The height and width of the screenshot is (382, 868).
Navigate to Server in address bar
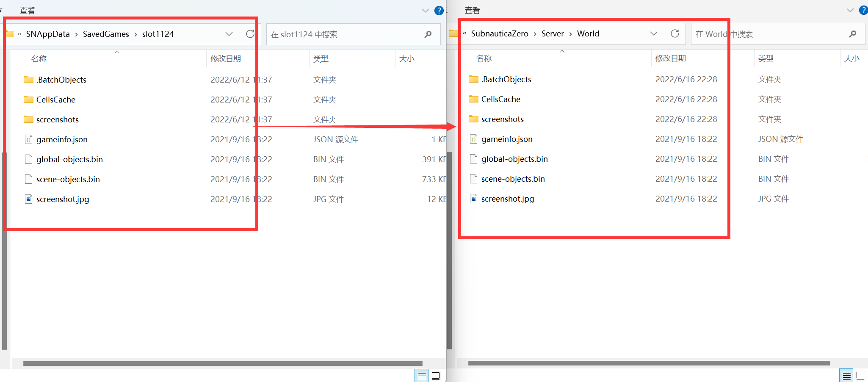click(553, 33)
